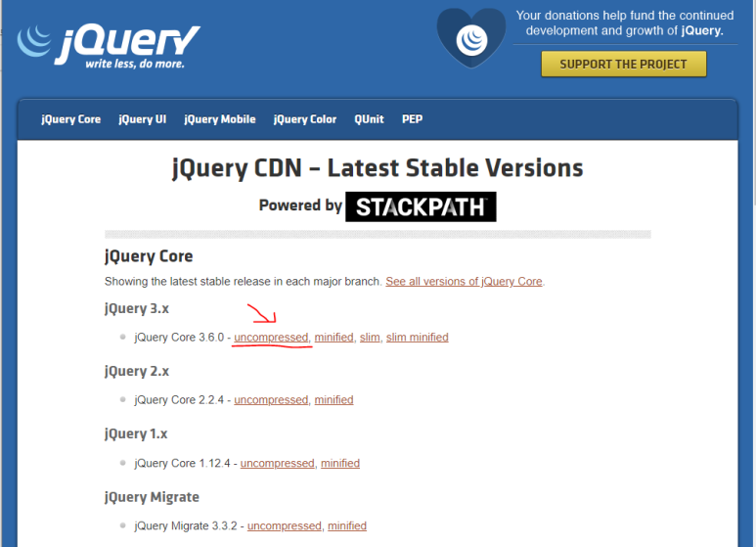
Task: Follow the See all versions of jQuery Core link
Action: (x=464, y=281)
